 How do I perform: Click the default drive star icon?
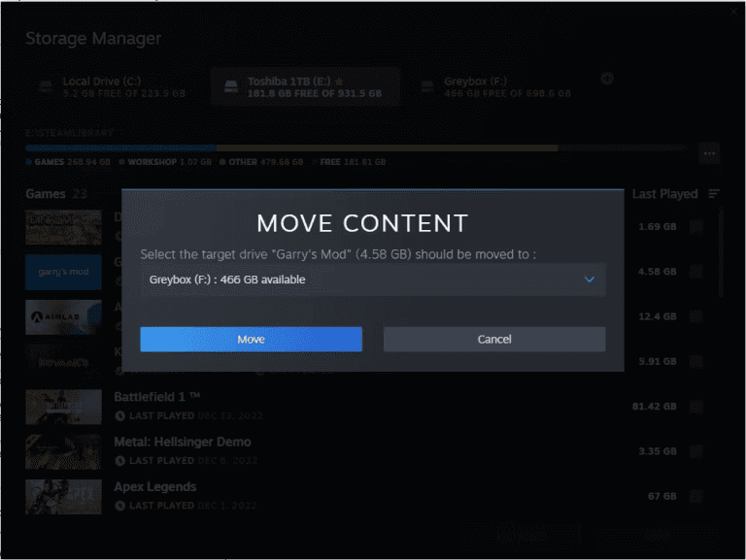[339, 82]
